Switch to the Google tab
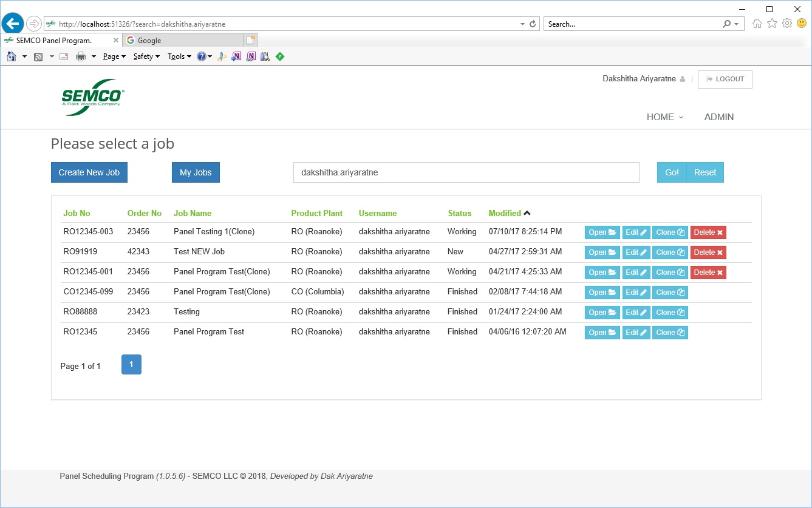 183,40
